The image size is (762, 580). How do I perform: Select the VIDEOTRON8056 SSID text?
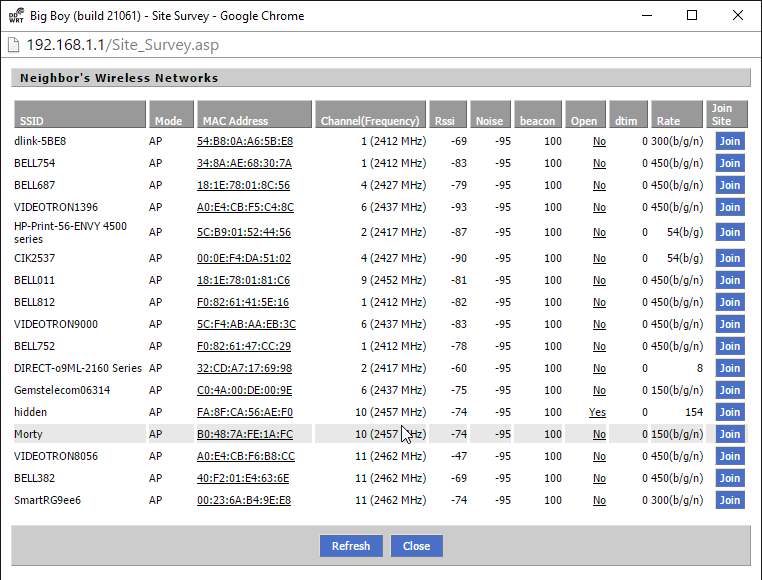tap(56, 456)
